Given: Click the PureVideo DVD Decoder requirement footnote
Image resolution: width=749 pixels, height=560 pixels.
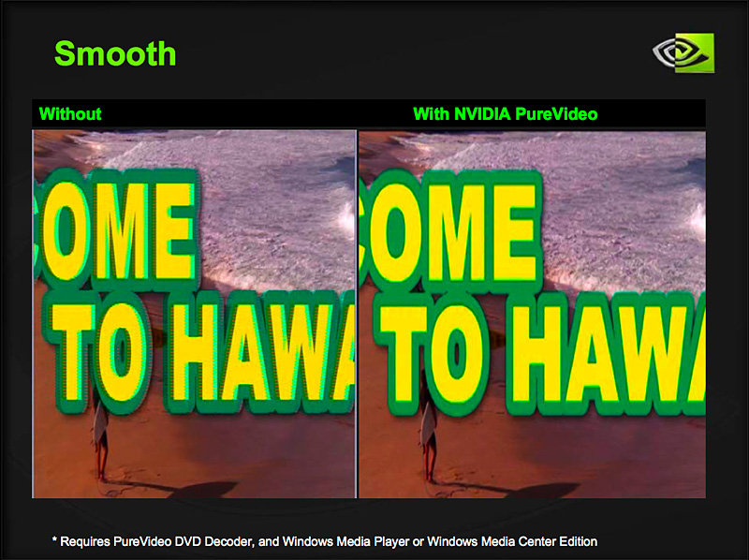Looking at the screenshot, I should 325,541.
